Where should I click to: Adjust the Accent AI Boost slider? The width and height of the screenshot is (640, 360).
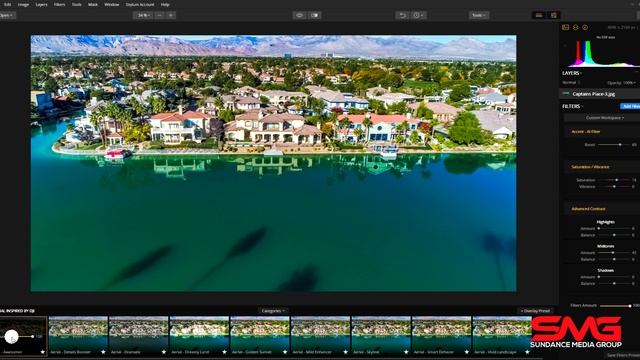(x=614, y=144)
